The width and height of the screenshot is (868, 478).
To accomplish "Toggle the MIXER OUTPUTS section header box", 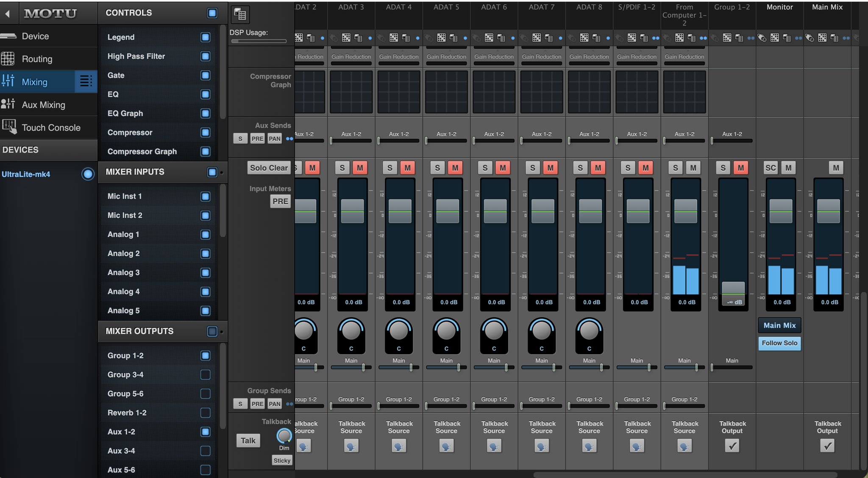I will tap(212, 331).
